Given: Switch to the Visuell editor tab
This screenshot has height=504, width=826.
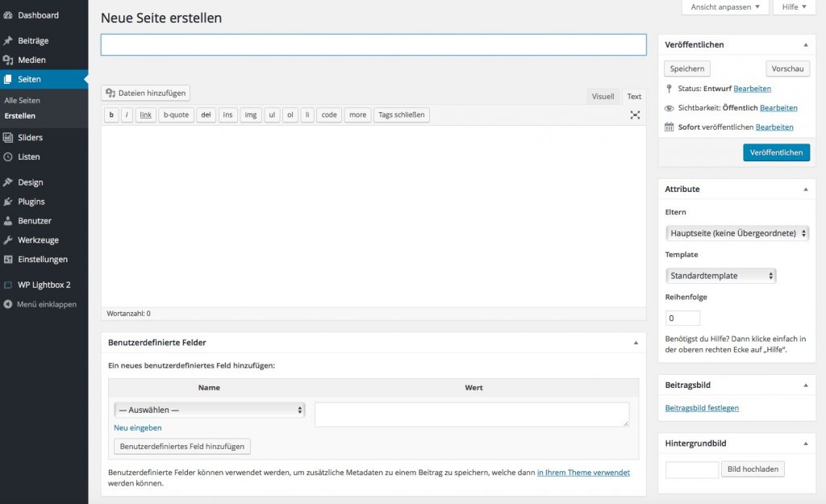Looking at the screenshot, I should pyautogui.click(x=603, y=97).
